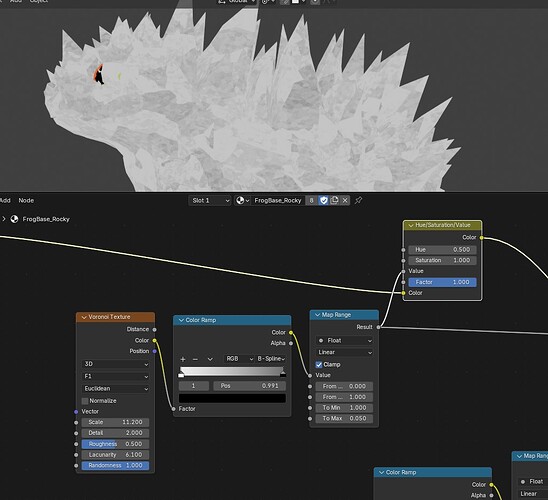Click the Voronoi Color output socket
The image size is (548, 500).
coord(154,340)
